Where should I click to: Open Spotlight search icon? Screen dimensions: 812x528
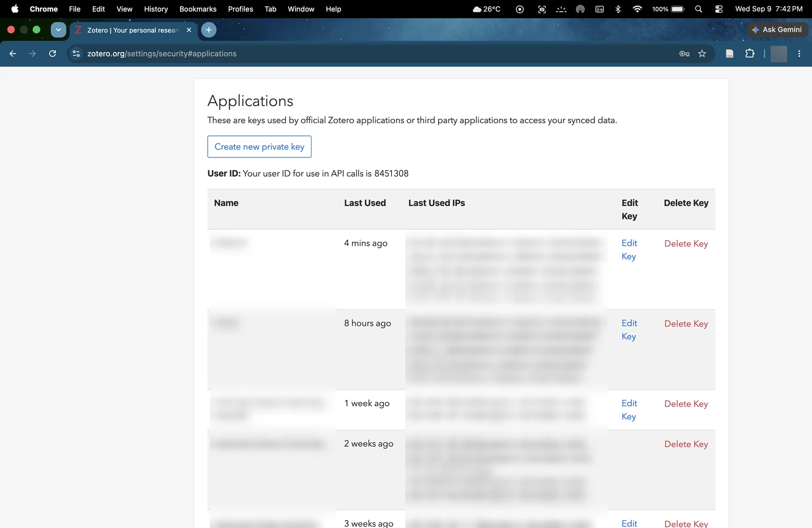point(698,9)
